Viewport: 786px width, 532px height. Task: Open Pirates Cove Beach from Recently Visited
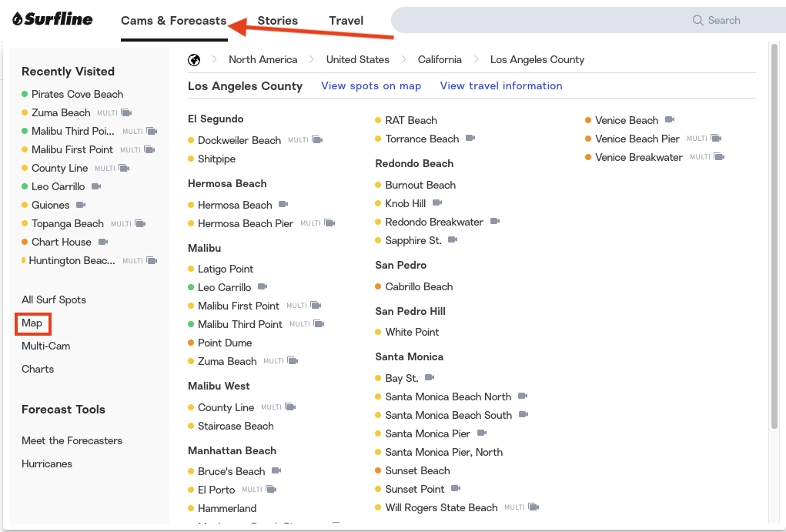pyautogui.click(x=77, y=94)
